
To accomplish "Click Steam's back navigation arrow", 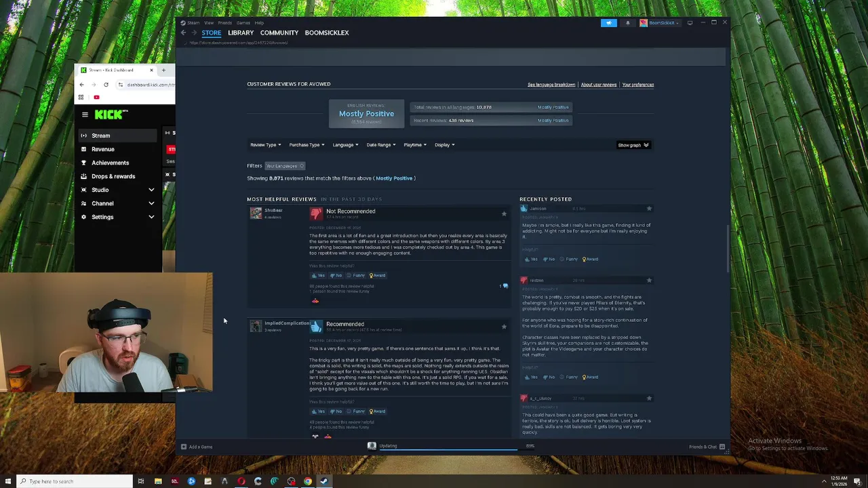I will tap(183, 33).
